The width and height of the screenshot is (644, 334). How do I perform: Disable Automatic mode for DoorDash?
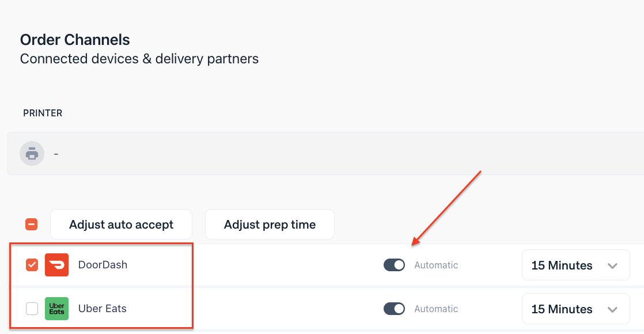[394, 265]
